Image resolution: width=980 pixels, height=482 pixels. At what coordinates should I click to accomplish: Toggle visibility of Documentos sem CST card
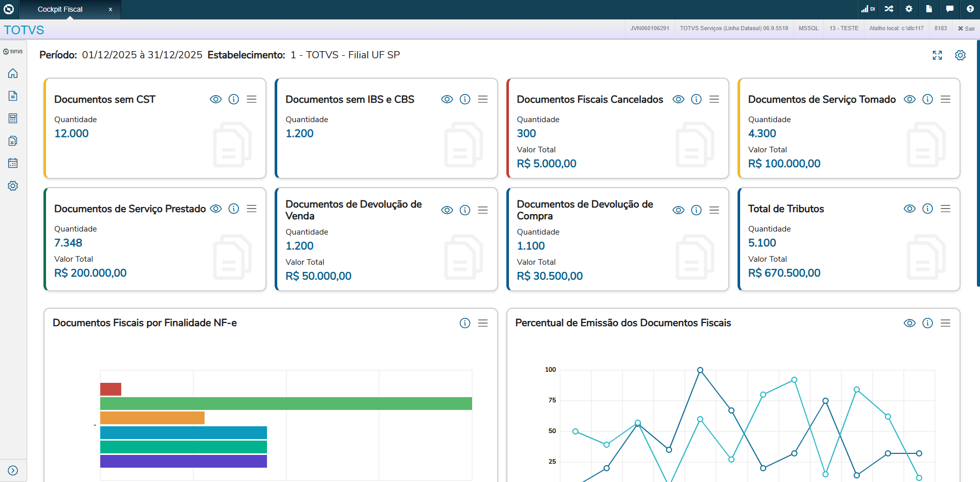click(x=216, y=99)
